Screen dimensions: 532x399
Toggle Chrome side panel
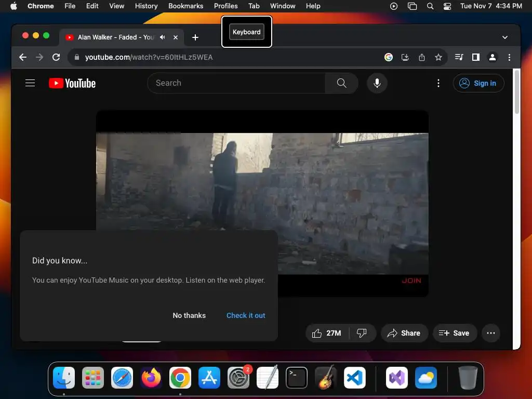click(x=476, y=57)
